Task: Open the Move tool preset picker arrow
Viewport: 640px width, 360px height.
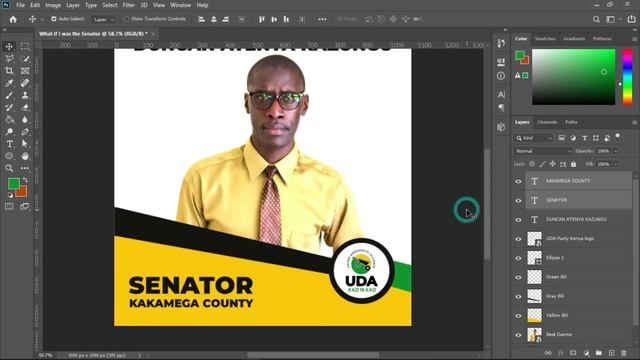Action: tap(42, 20)
